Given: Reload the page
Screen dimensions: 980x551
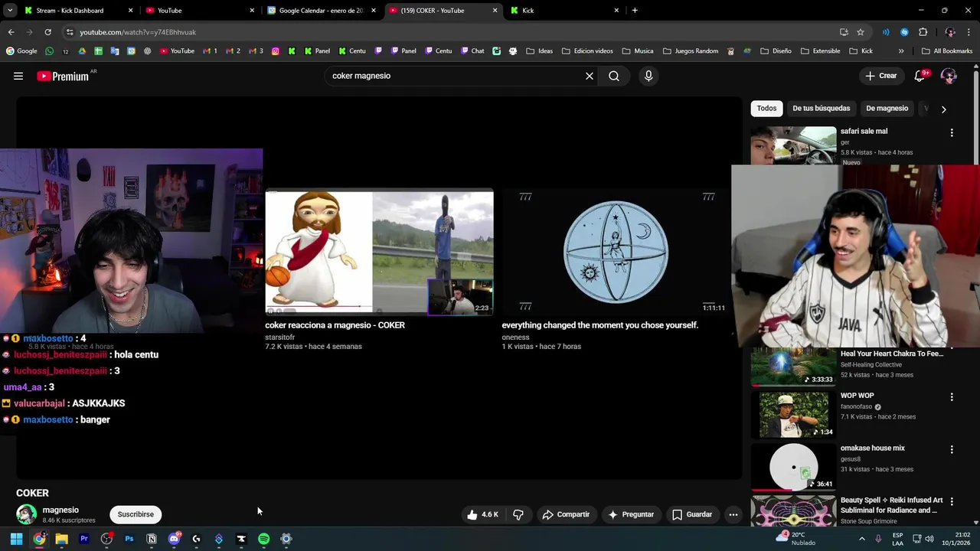Looking at the screenshot, I should pos(47,32).
